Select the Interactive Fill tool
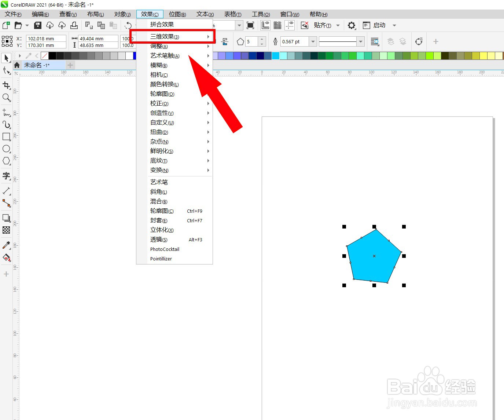Viewport: 504px width, 420px height. pyautogui.click(x=6, y=258)
